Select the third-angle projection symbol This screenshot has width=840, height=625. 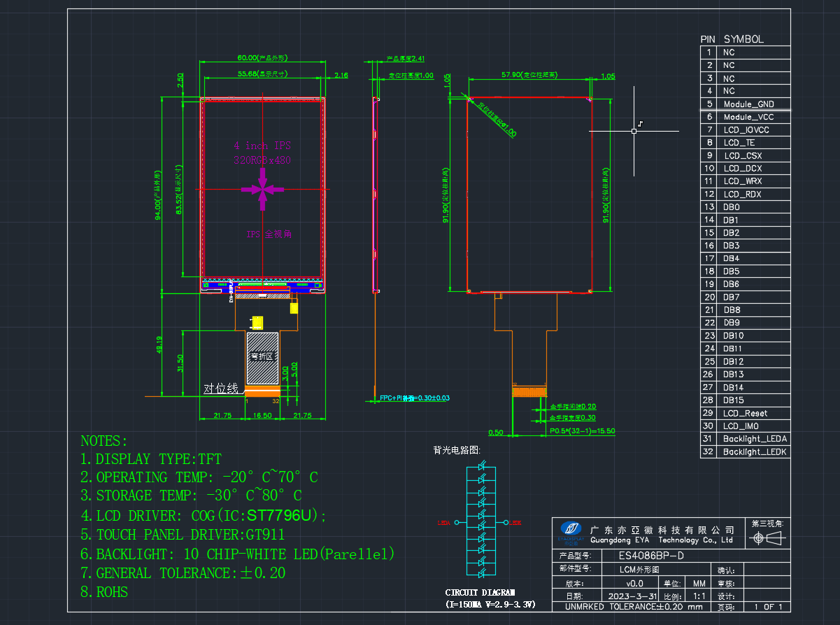768,538
